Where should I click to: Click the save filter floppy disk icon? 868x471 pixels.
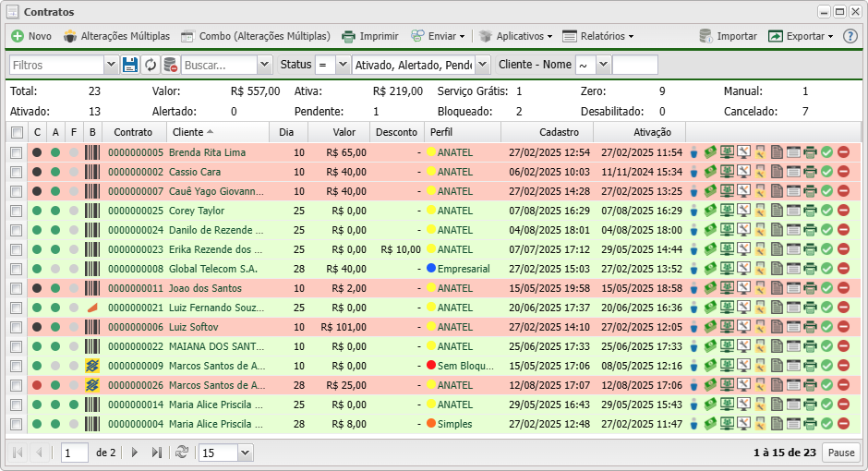click(x=130, y=65)
